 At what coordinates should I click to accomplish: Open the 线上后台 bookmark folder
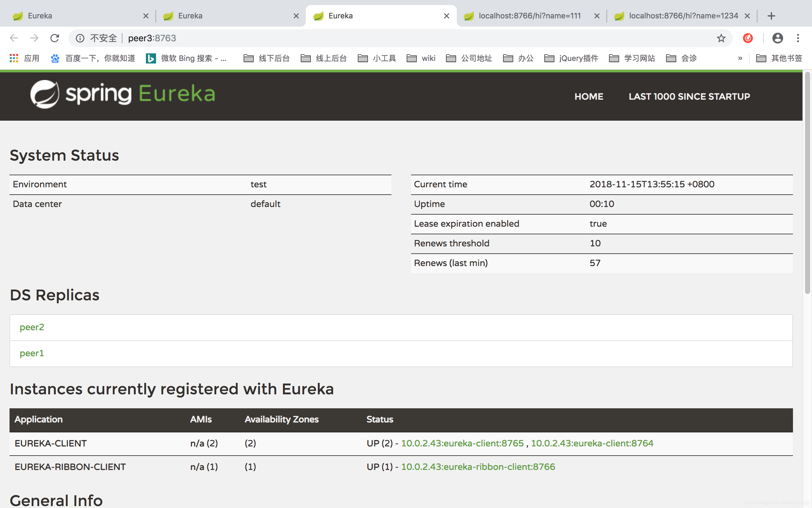[x=324, y=58]
